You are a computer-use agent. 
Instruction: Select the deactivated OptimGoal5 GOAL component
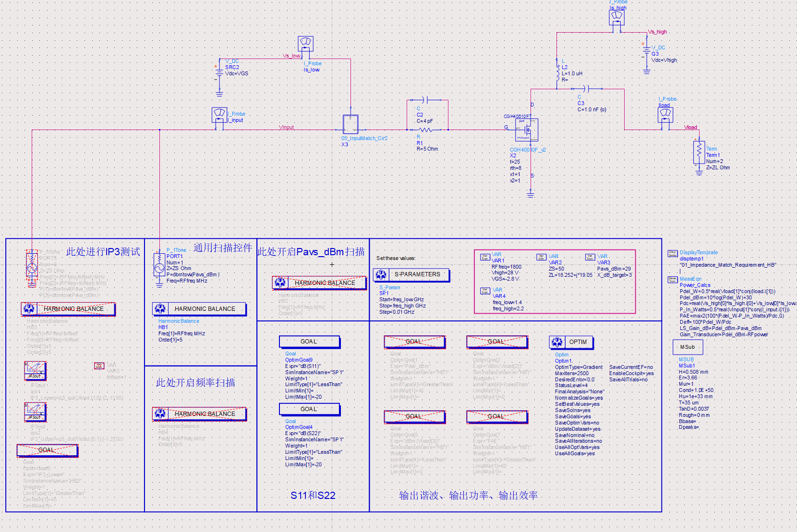point(414,417)
